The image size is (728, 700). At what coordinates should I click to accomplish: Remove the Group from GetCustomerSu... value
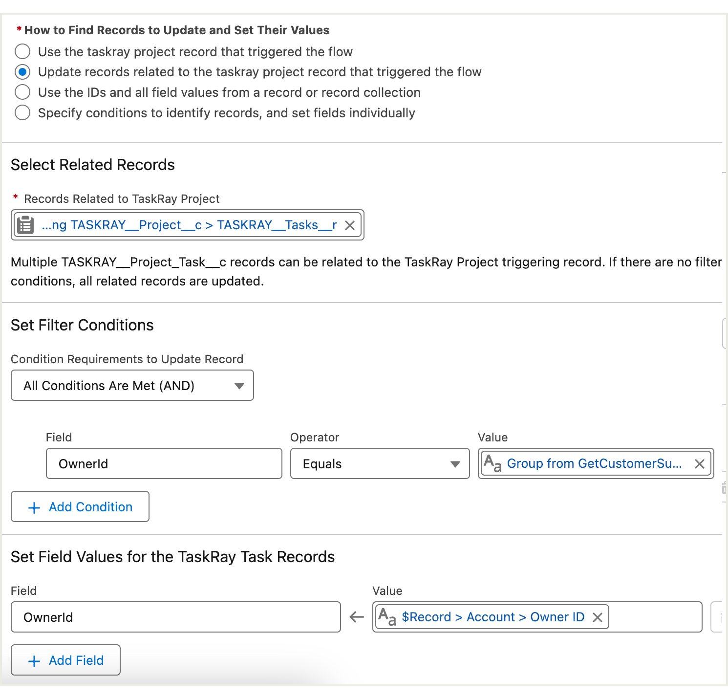coord(700,464)
